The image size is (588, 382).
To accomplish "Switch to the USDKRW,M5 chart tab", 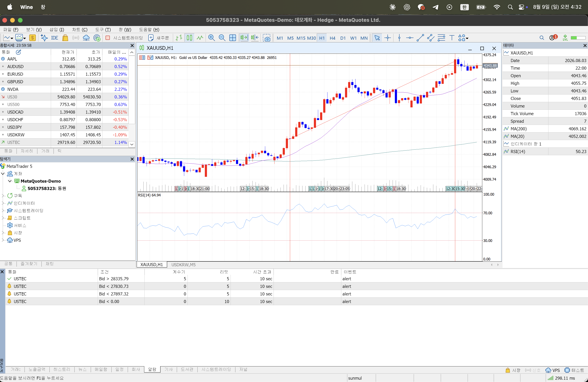I will coord(183,265).
